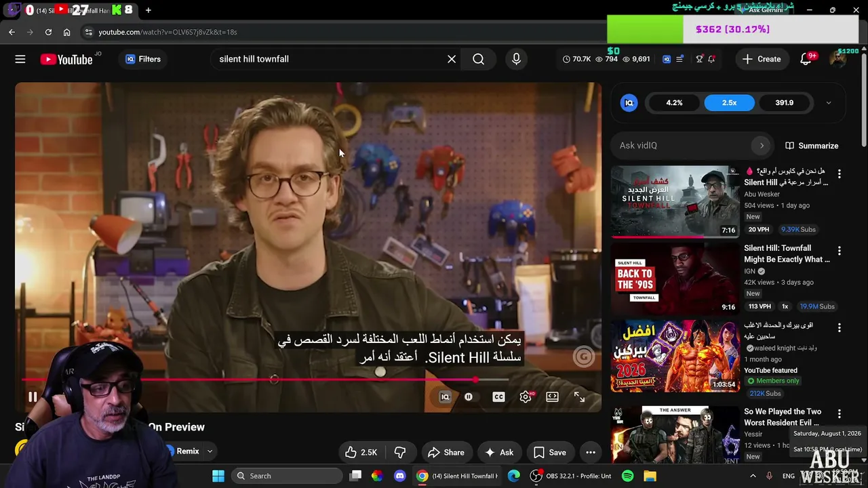Open the Create menu
The width and height of the screenshot is (868, 488).
(762, 59)
